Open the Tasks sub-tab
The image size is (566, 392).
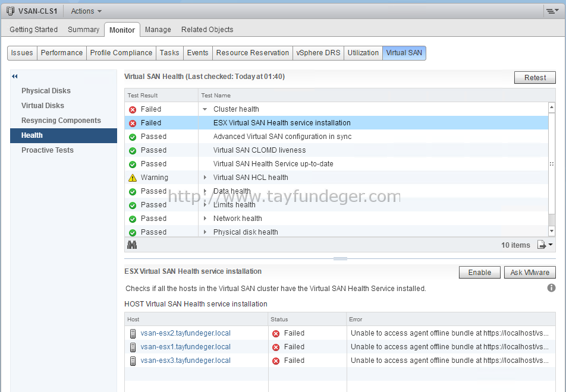(169, 53)
